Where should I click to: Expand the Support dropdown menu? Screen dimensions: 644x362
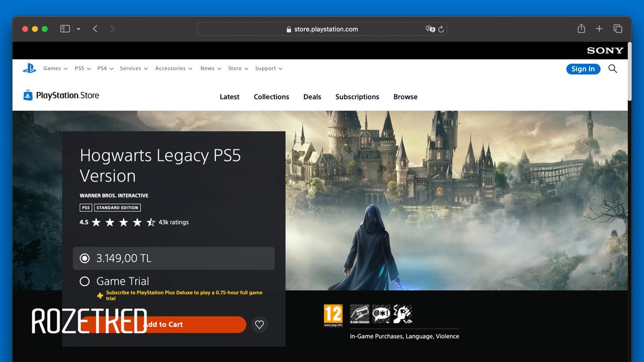(269, 68)
